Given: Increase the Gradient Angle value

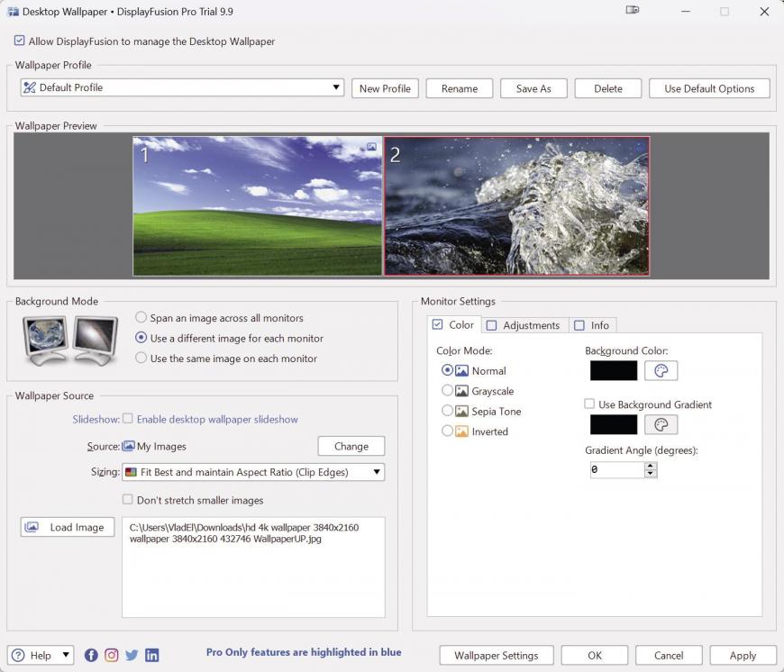Looking at the screenshot, I should [x=650, y=466].
